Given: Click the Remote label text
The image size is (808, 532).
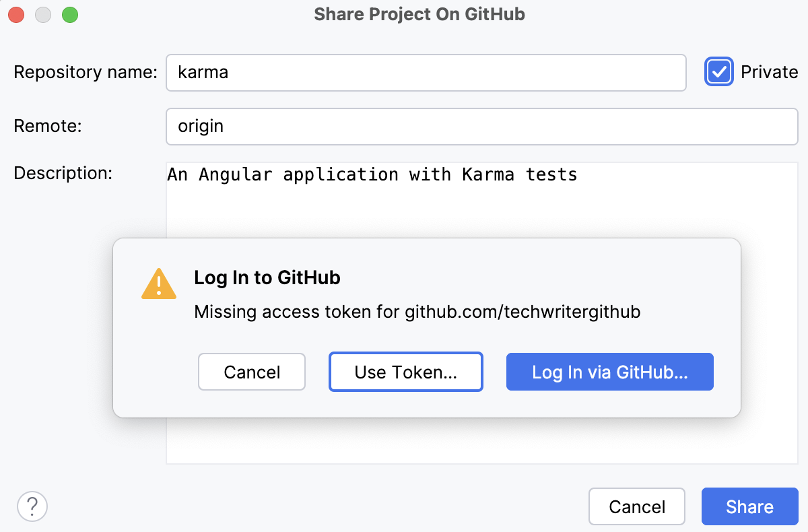Looking at the screenshot, I should pyautogui.click(x=47, y=126).
